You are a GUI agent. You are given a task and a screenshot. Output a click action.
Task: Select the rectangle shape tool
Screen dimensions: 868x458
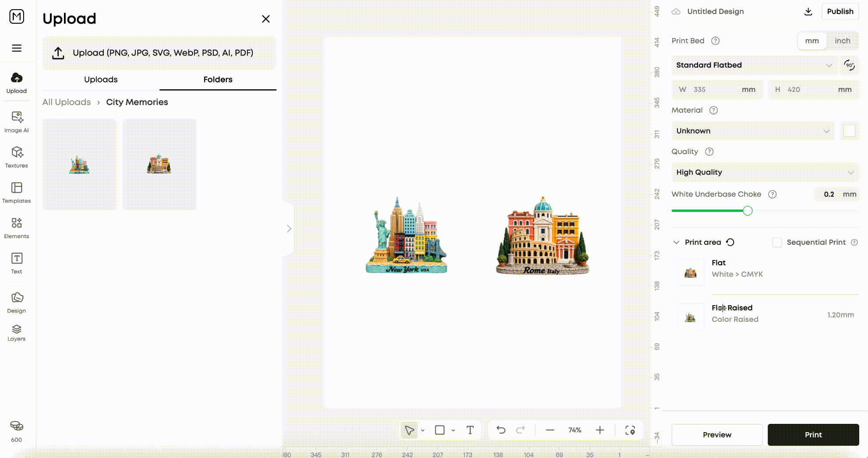[x=440, y=430]
